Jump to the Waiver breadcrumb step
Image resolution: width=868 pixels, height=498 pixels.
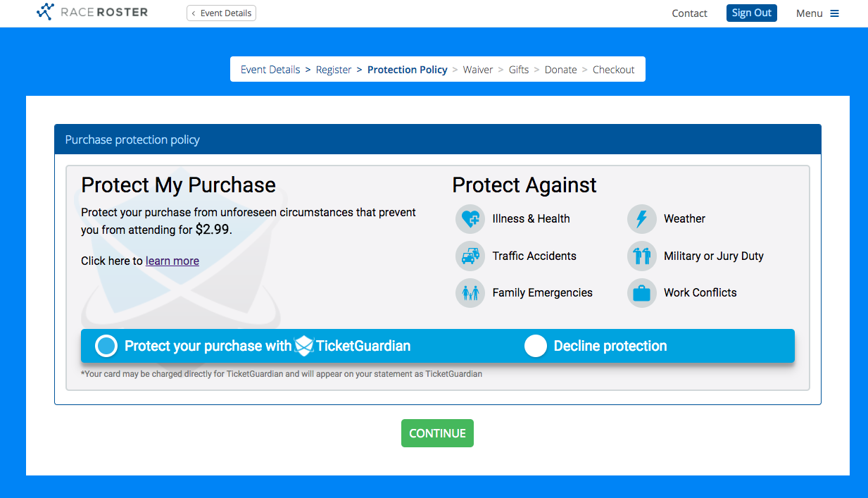(478, 70)
